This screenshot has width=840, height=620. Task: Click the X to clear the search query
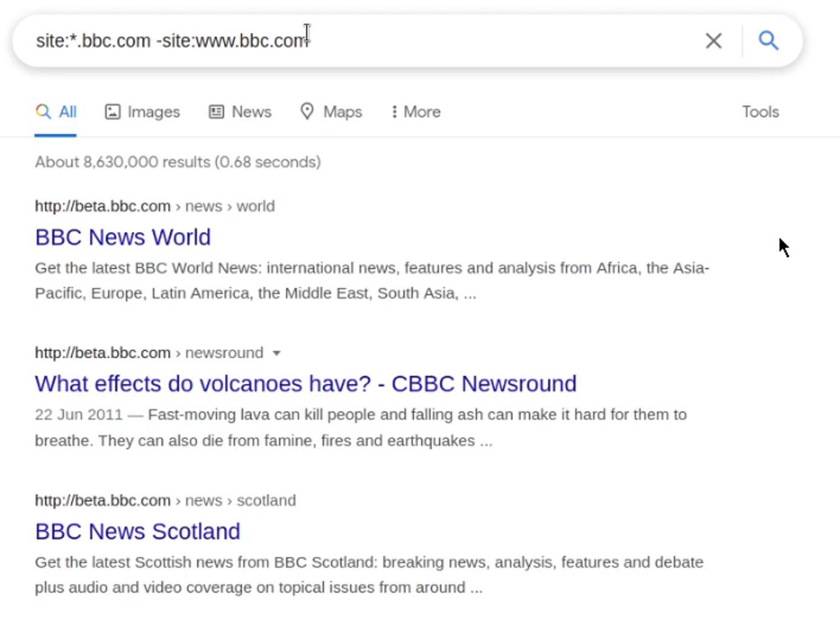click(714, 41)
